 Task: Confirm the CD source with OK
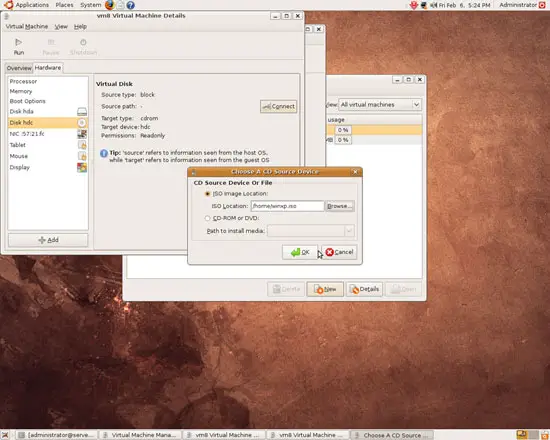(300, 252)
